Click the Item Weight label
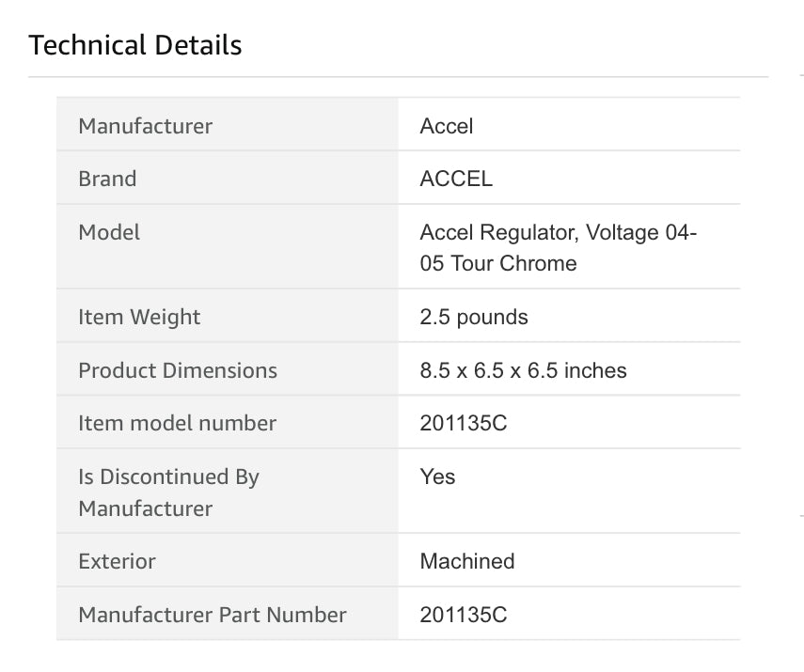Viewport: 804px width, 672px height. (x=139, y=317)
